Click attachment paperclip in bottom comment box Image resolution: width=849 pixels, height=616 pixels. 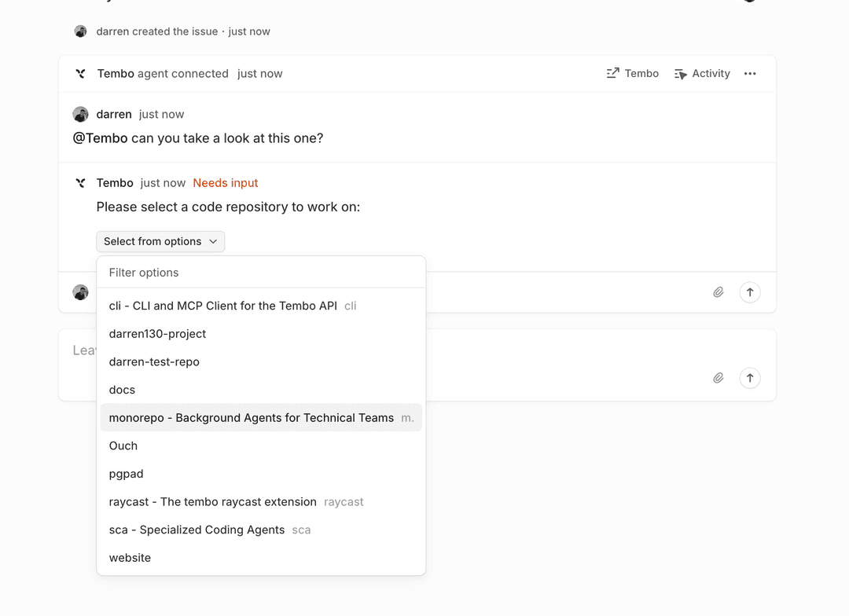click(719, 378)
